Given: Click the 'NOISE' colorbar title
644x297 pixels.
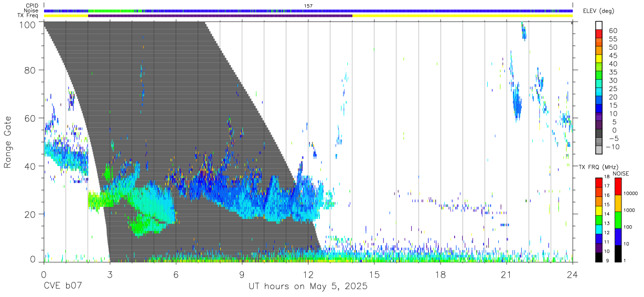Looking at the screenshot, I should point(620,173).
